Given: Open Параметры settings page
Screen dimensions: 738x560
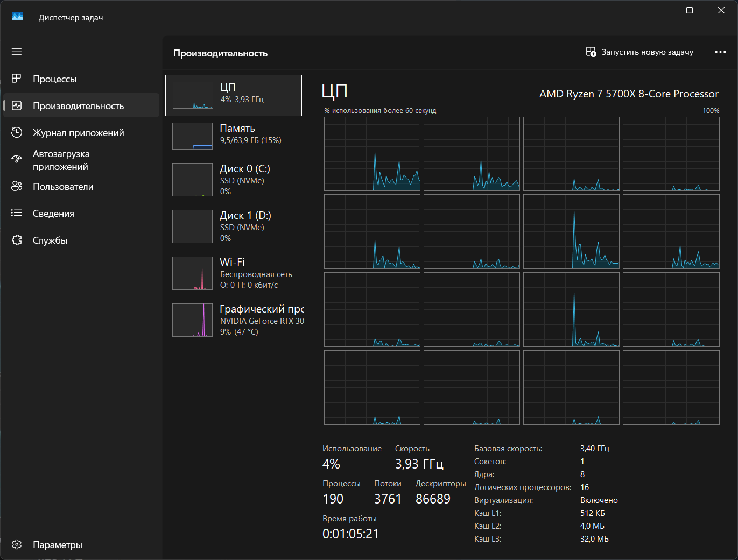Looking at the screenshot, I should click(x=81, y=545).
